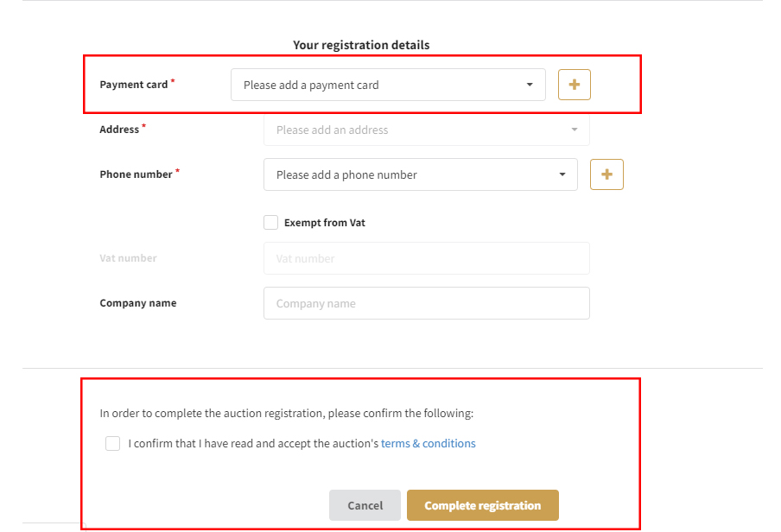Click the 'Payment card' field label
Screen dimensions: 781x532
(x=134, y=85)
